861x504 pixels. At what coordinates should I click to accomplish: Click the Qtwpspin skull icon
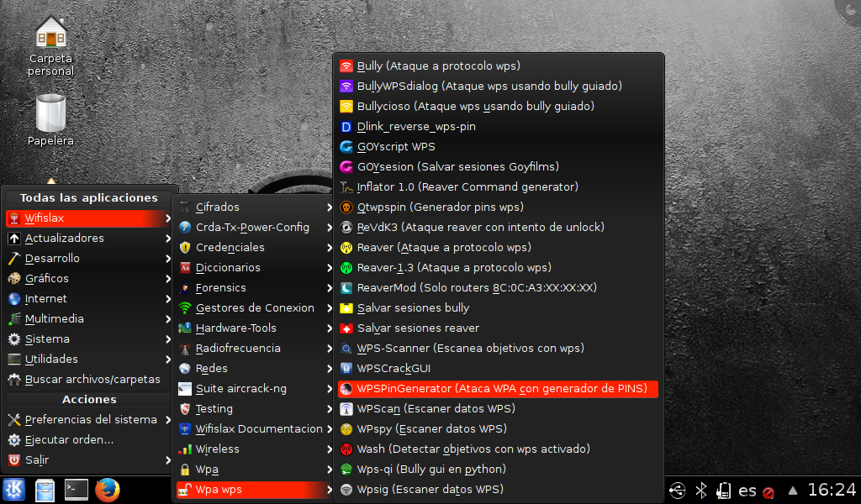tap(346, 207)
